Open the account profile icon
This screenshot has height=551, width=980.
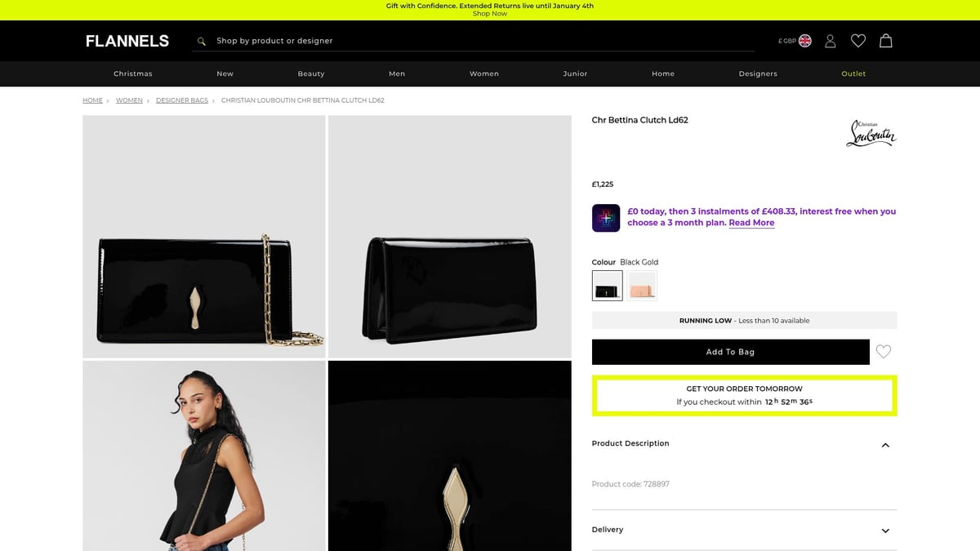click(x=830, y=40)
